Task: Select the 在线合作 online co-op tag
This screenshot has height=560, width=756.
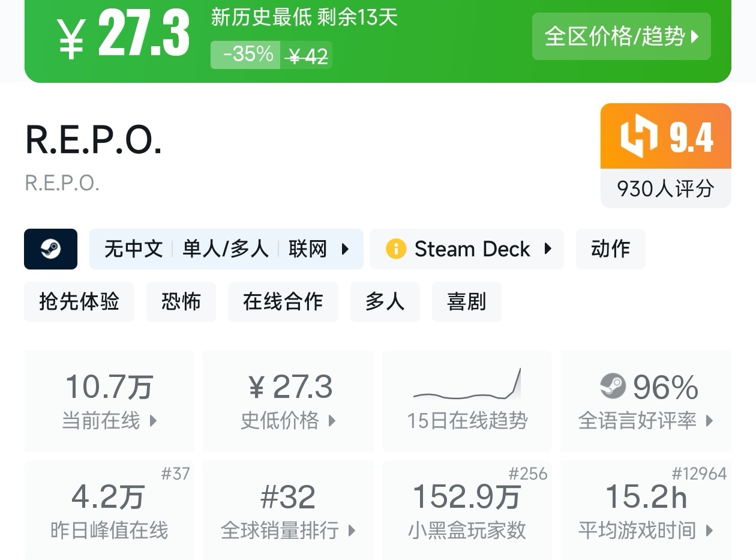Action: (283, 301)
